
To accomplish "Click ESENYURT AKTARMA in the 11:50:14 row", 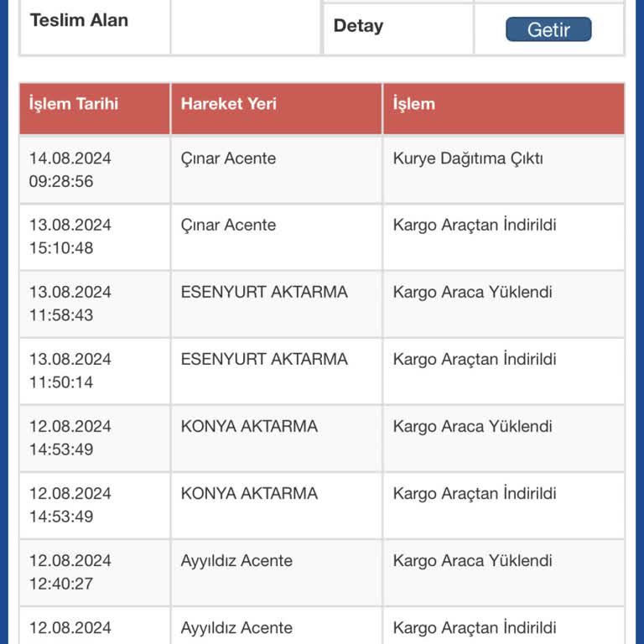I will (x=264, y=360).
